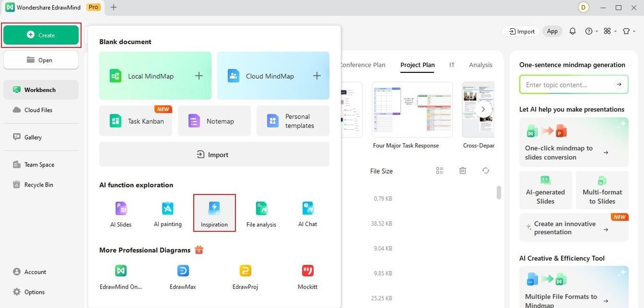Click the Import button in the popup
644x308 pixels.
coord(214,155)
